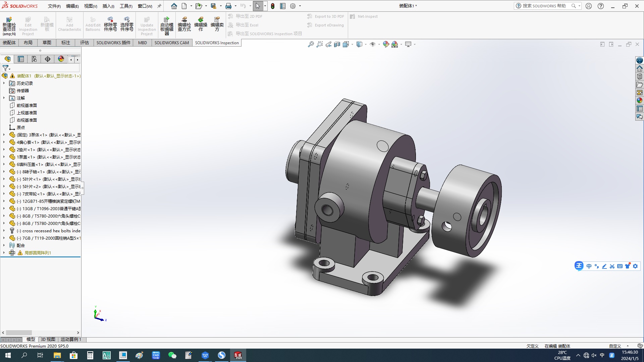Viewport: 644px width, 362px height.
Task: Open Windows Start menu
Action: [8, 355]
